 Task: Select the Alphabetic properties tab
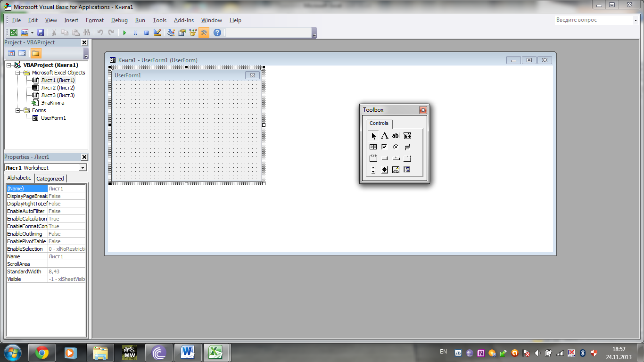tap(19, 178)
